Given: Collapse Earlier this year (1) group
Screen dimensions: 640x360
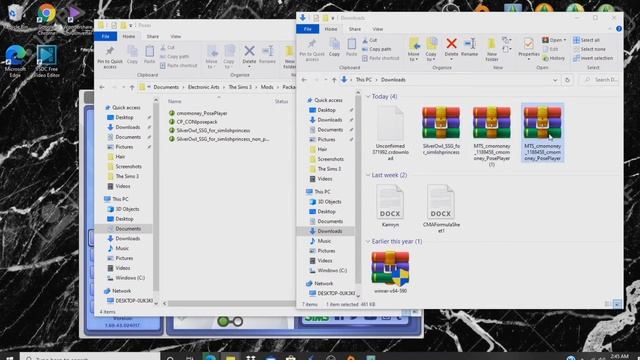Looking at the screenshot, I should [x=368, y=242].
